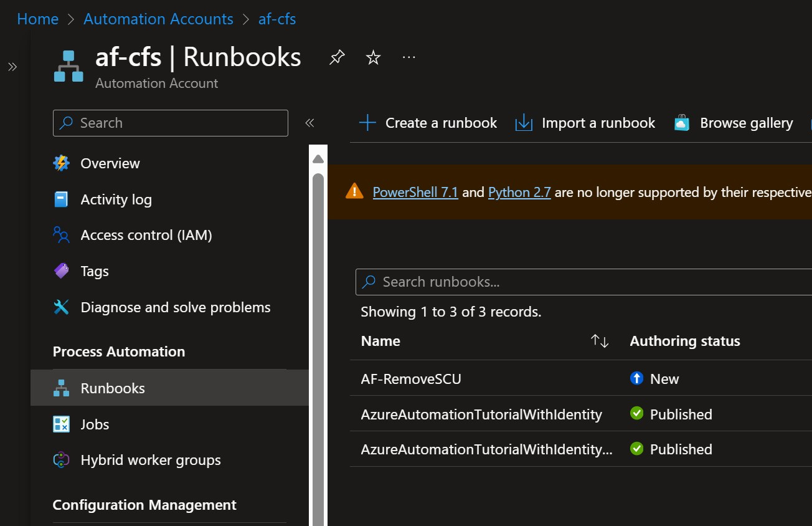Collapse the sidebar with the double-arrow button
The image size is (812, 526).
309,123
